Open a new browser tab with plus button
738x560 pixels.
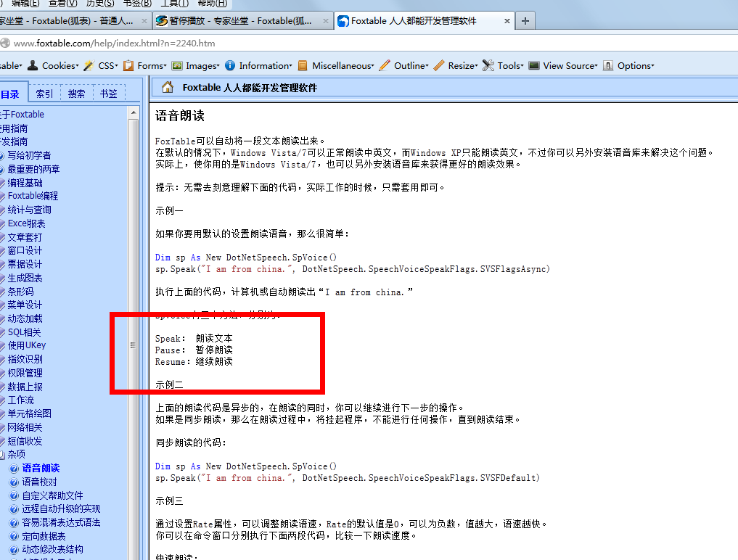(525, 21)
